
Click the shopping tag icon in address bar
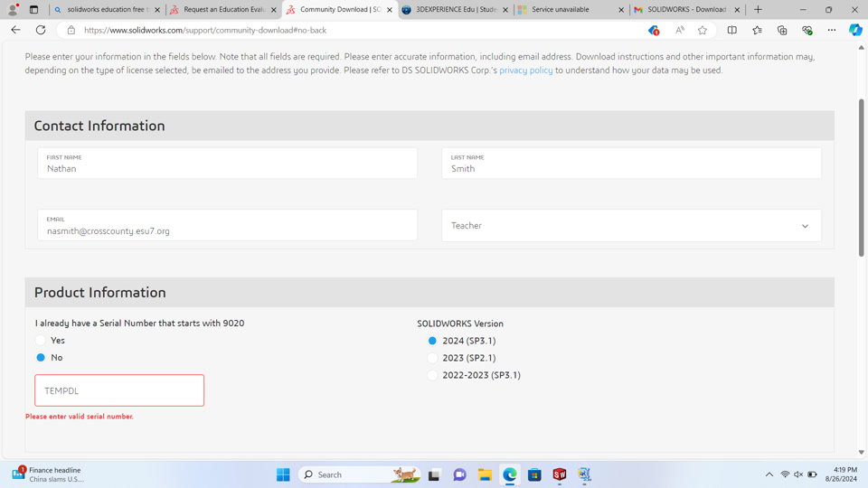click(x=653, y=30)
